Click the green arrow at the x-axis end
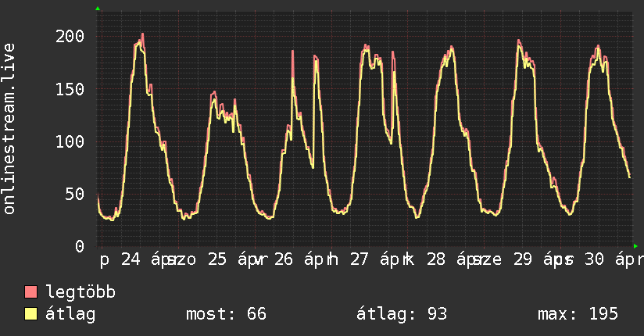This screenshot has width=644, height=336. 635,246
